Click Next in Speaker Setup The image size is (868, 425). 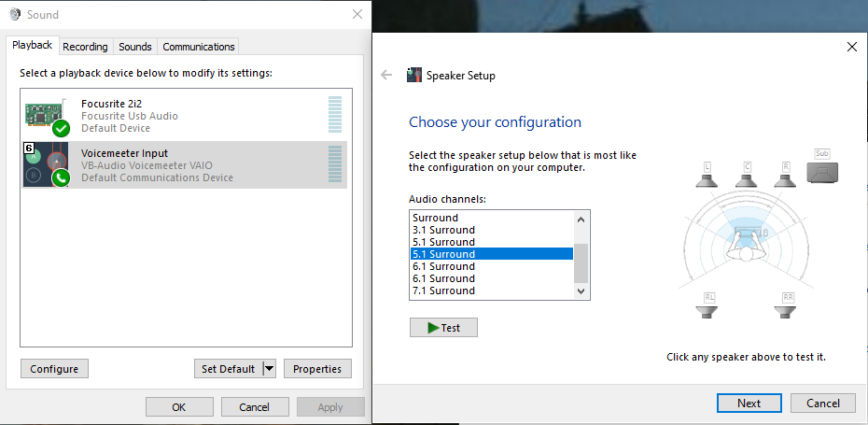[749, 404]
